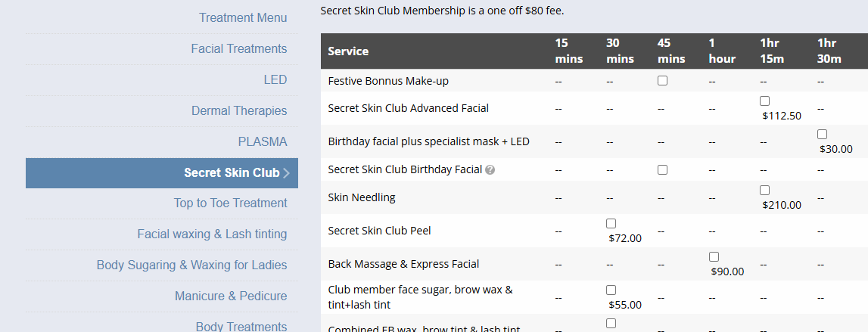Tick the Secret Skin Club Birthday Facial checkbox
This screenshot has width=868, height=332.
click(x=662, y=169)
